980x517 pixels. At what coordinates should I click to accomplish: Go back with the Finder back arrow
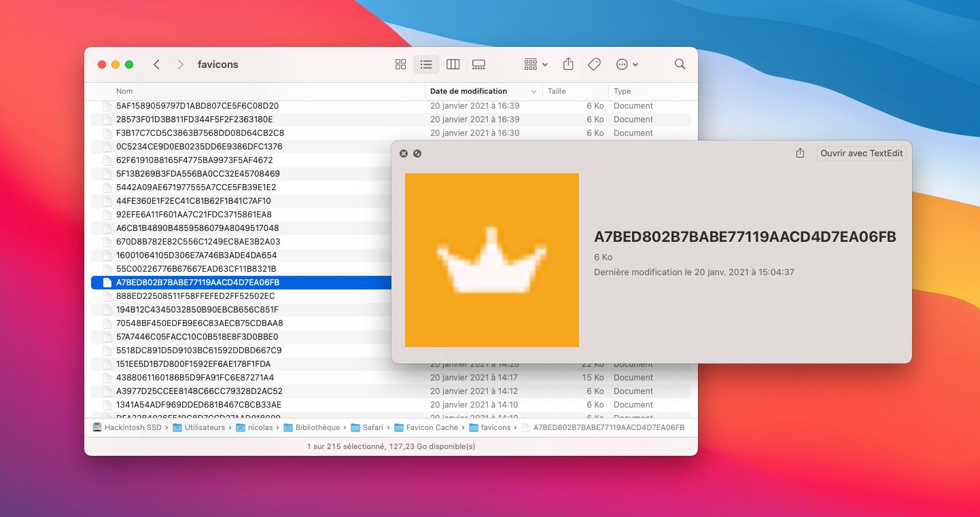point(156,65)
